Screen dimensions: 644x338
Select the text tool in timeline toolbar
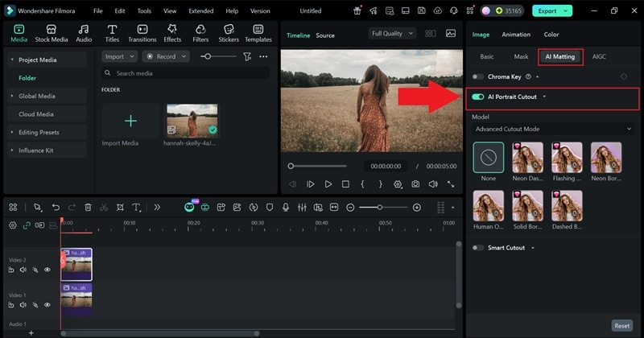[136, 208]
